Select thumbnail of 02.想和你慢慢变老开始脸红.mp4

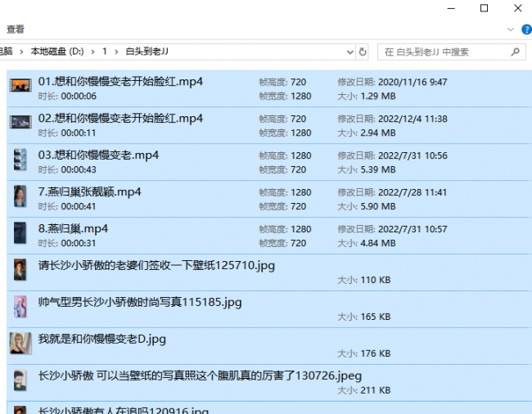tap(20, 122)
